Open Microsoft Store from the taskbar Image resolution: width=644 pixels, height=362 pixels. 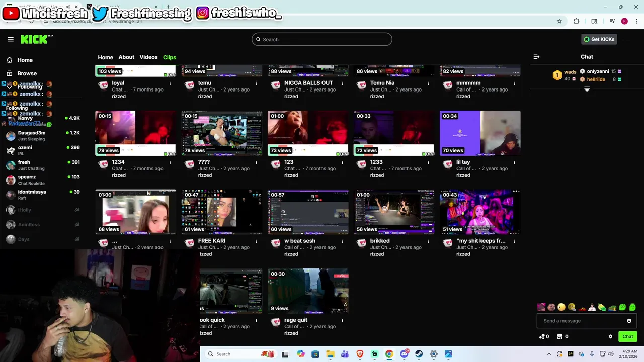coord(315,354)
